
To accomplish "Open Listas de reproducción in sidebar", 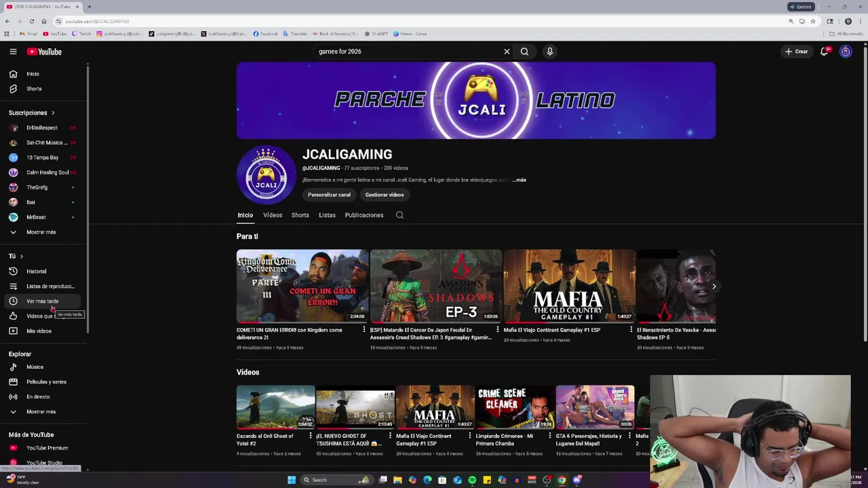I will [43, 286].
